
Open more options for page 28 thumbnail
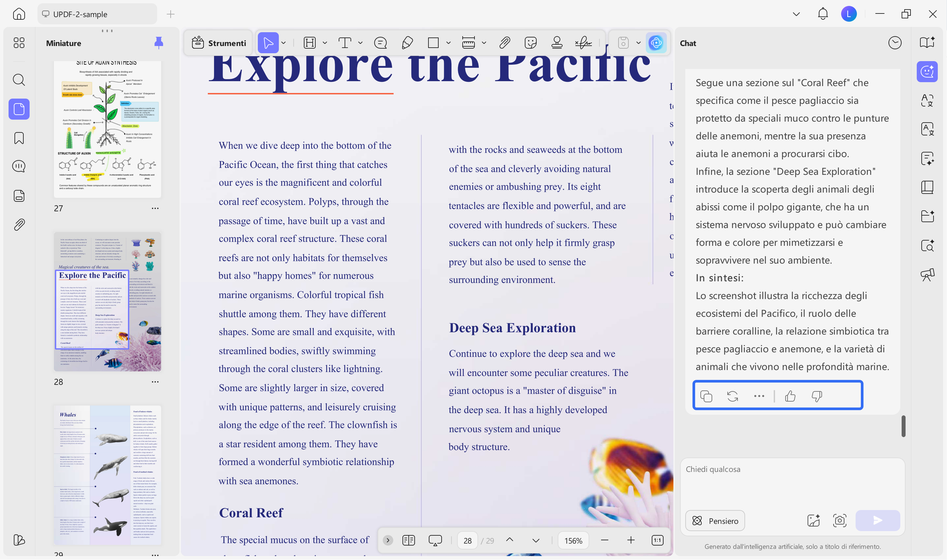pos(155,382)
